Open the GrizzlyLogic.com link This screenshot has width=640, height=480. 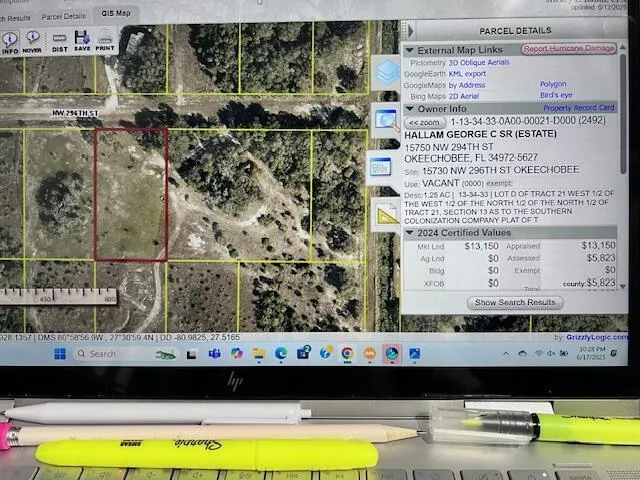click(597, 337)
